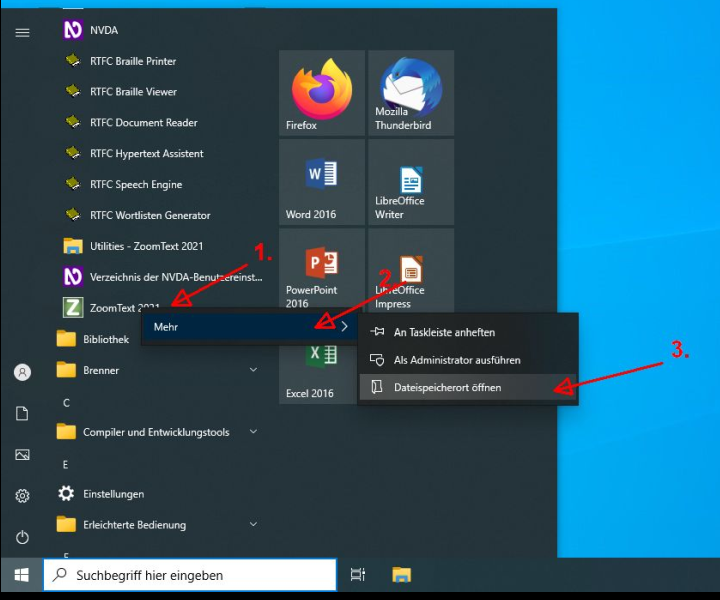Image resolution: width=720 pixels, height=600 pixels.
Task: Open the Documents sidebar icon
Action: click(x=22, y=414)
